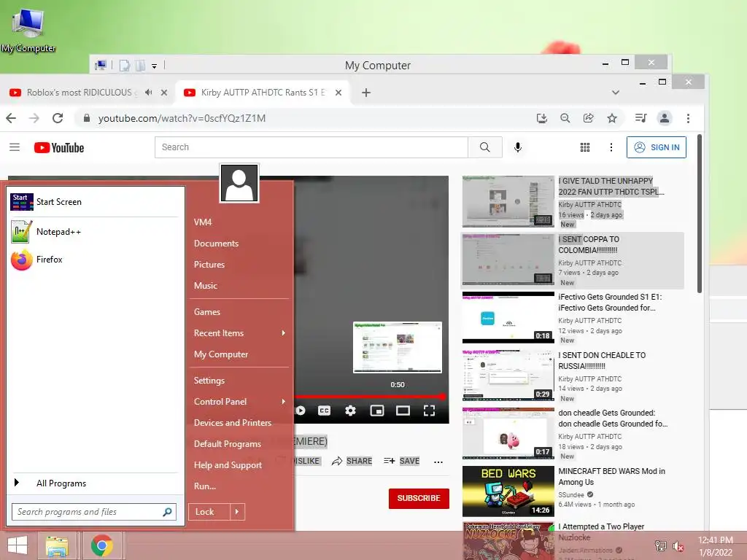Viewport: 747px width, 560px height.
Task: Activate voice search microphone
Action: pyautogui.click(x=518, y=147)
